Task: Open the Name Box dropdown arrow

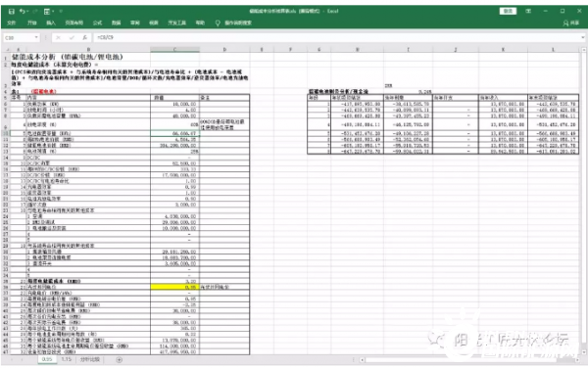Action: tap(36, 37)
